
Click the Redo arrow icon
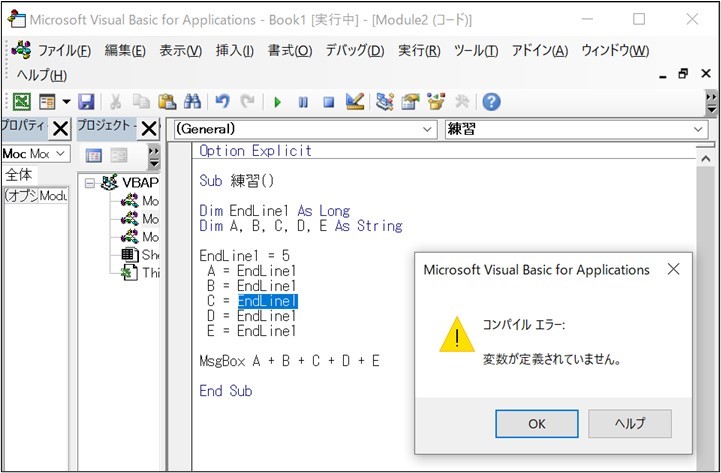248,102
